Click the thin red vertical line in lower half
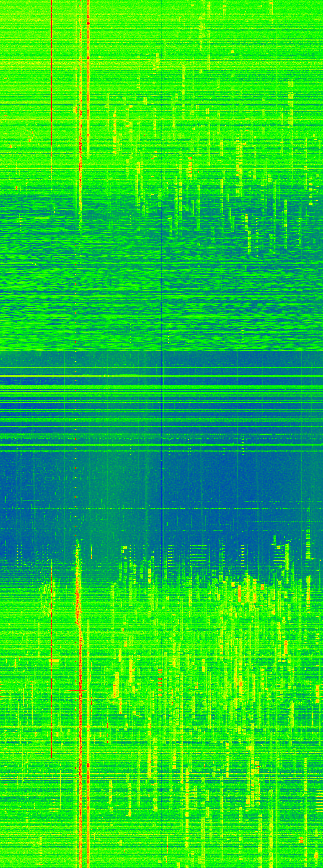Image resolution: width=323 pixels, height=868 pixels. 52,691
